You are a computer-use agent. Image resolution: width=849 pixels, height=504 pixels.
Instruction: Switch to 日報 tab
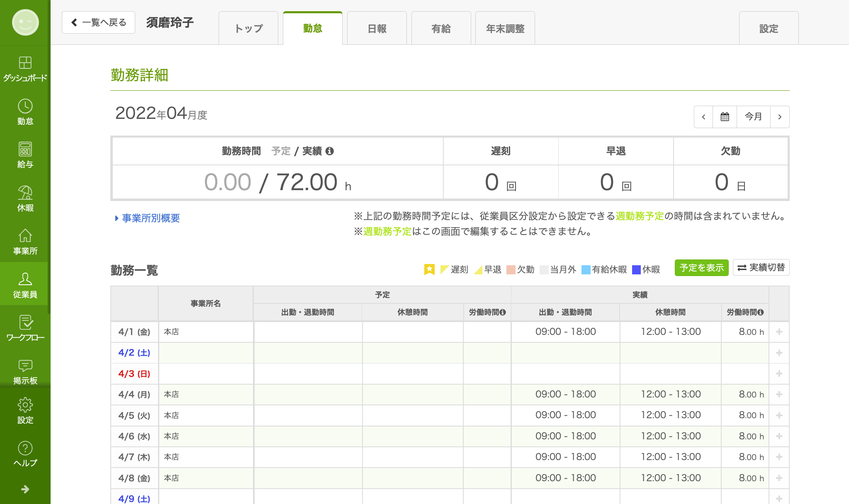click(x=377, y=28)
